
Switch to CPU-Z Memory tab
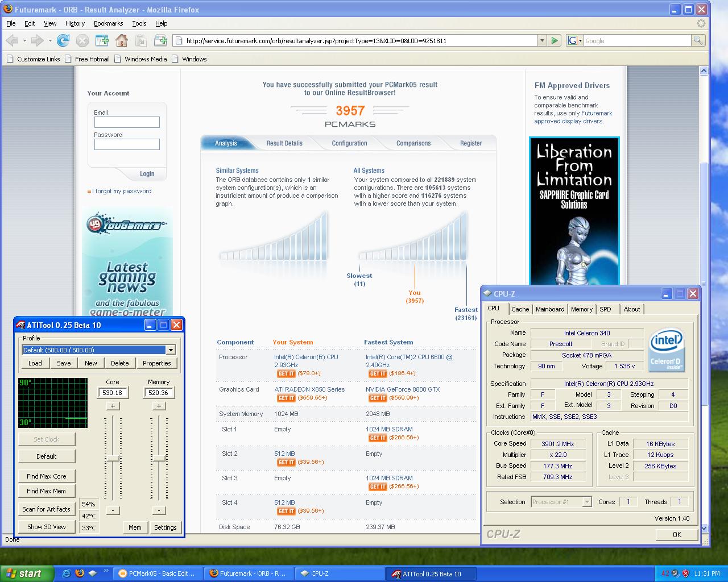(x=582, y=309)
